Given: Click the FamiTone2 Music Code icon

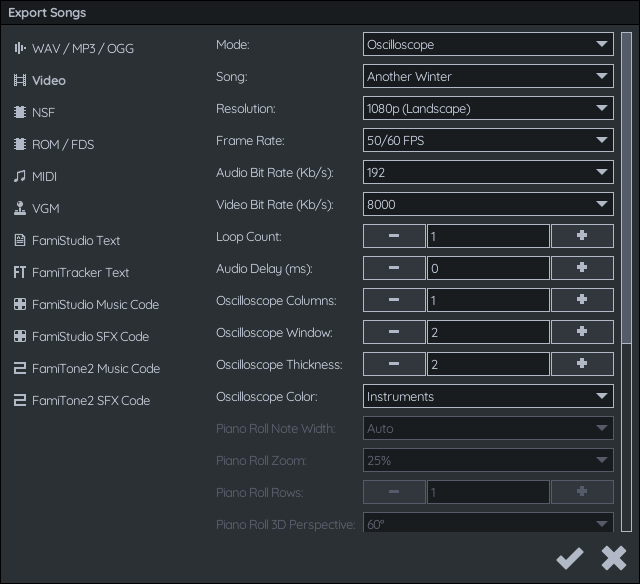Looking at the screenshot, I should point(20,368).
